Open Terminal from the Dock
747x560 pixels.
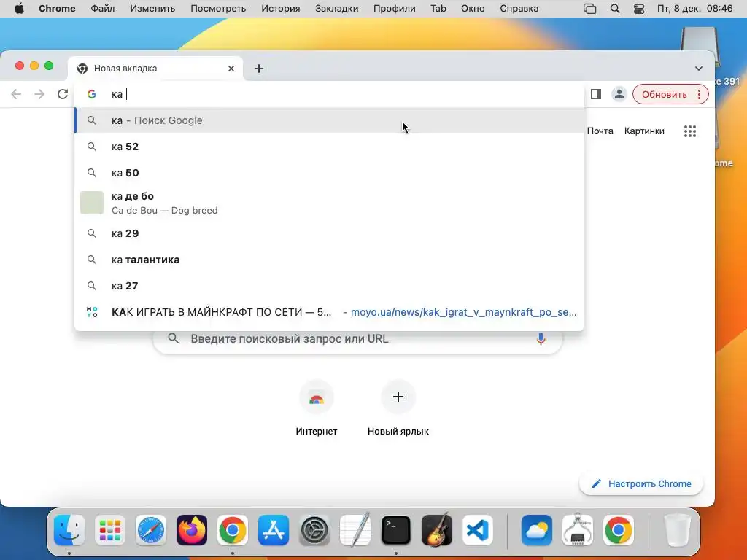(396, 530)
